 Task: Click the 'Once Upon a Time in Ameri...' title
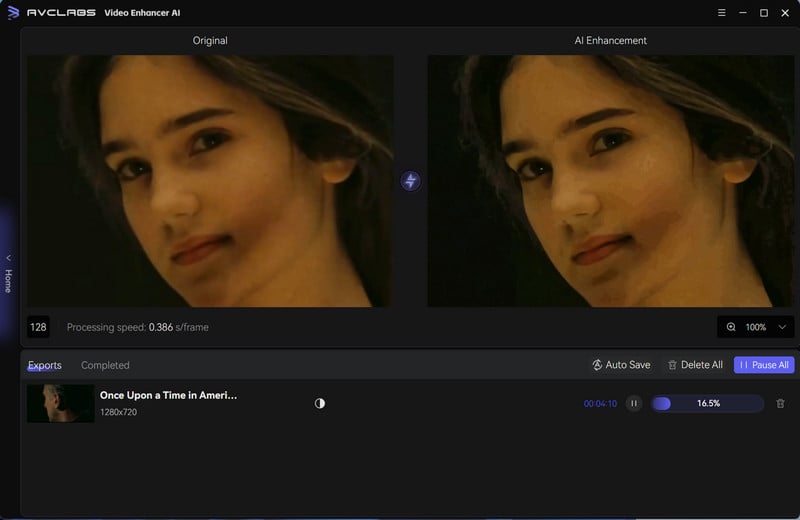point(168,395)
